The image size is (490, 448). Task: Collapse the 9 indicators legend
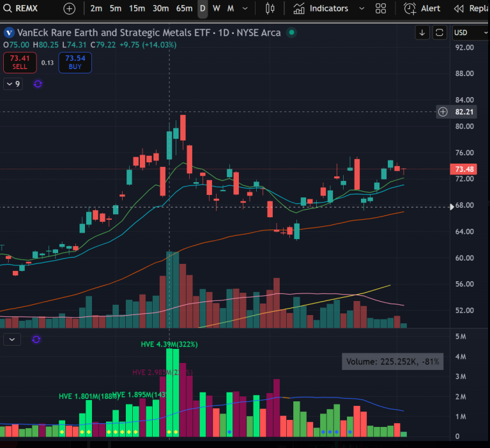13,84
